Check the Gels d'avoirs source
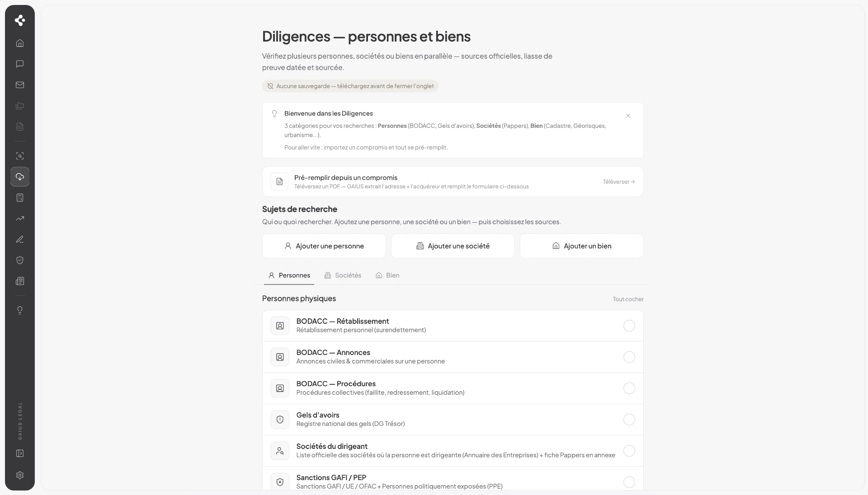The width and height of the screenshot is (868, 495). (629, 420)
